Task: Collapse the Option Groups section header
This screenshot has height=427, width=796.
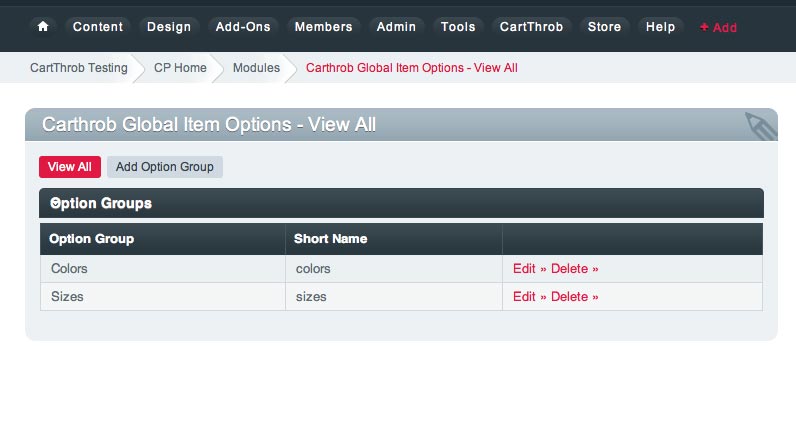Action: click(401, 203)
